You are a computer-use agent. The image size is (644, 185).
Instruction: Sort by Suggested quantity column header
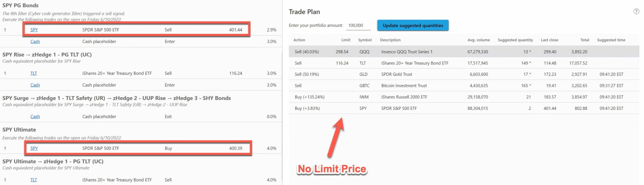pyautogui.click(x=515, y=40)
